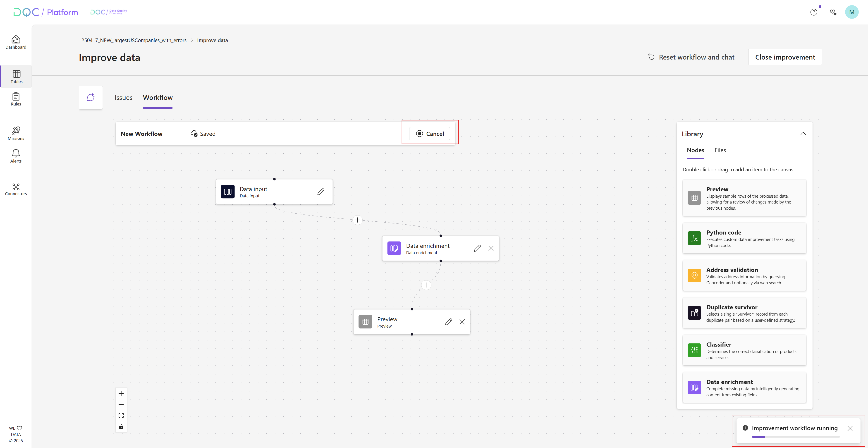This screenshot has height=448, width=868.
Task: Zoom in on the workflow canvas
Action: (x=121, y=393)
